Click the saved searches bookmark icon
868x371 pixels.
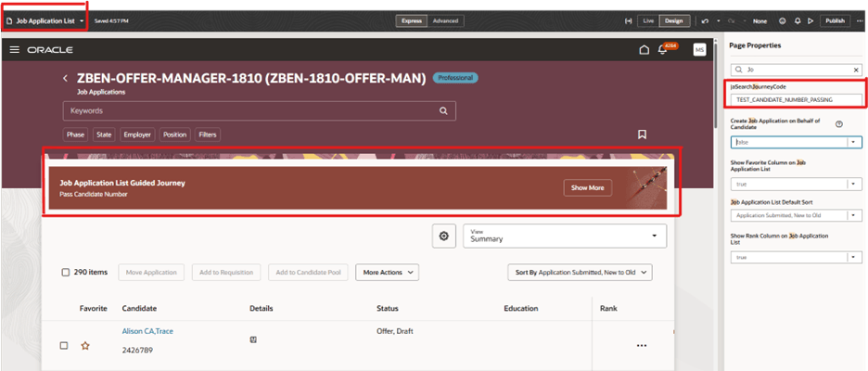[642, 134]
